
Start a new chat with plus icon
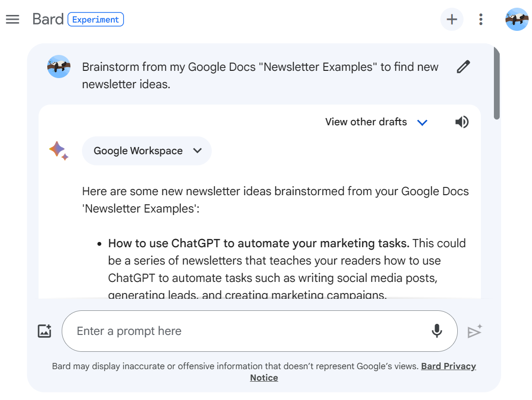[451, 19]
